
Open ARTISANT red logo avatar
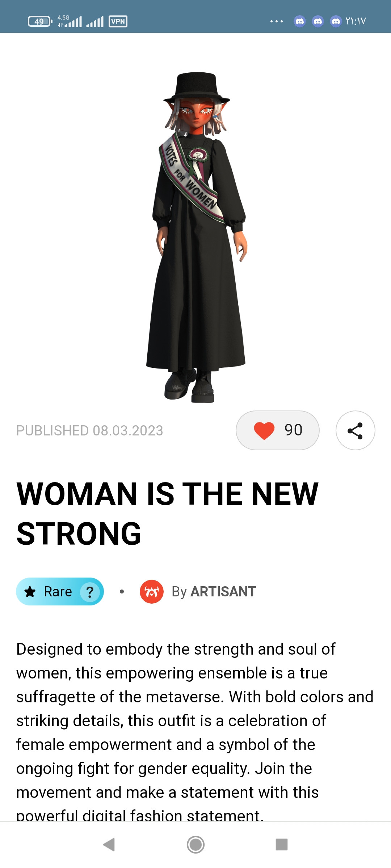coord(151,592)
